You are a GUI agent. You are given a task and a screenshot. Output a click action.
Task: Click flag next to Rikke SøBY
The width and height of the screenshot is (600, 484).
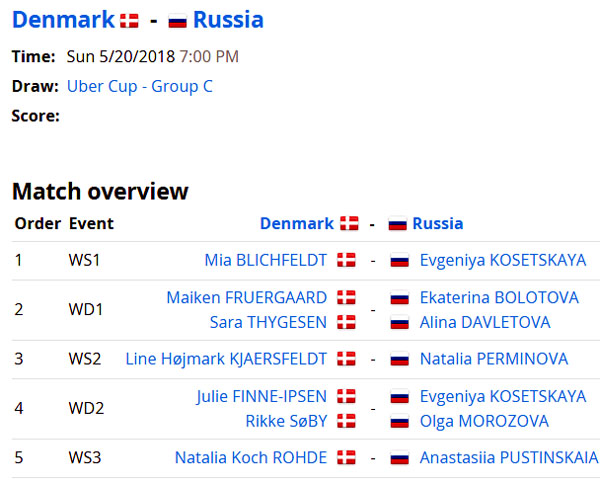pos(346,421)
